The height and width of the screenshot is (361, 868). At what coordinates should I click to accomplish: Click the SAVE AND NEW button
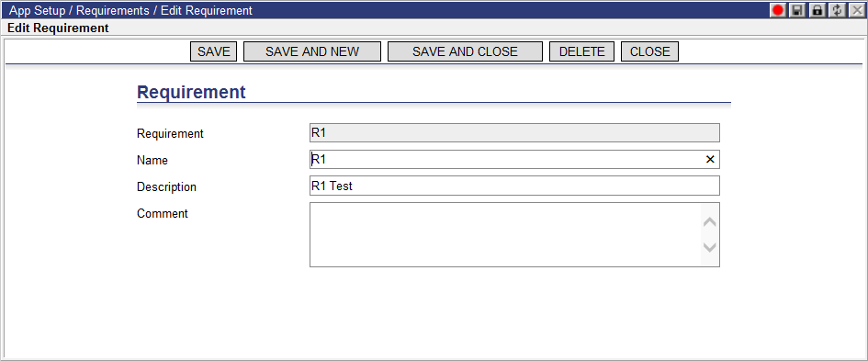tap(312, 51)
